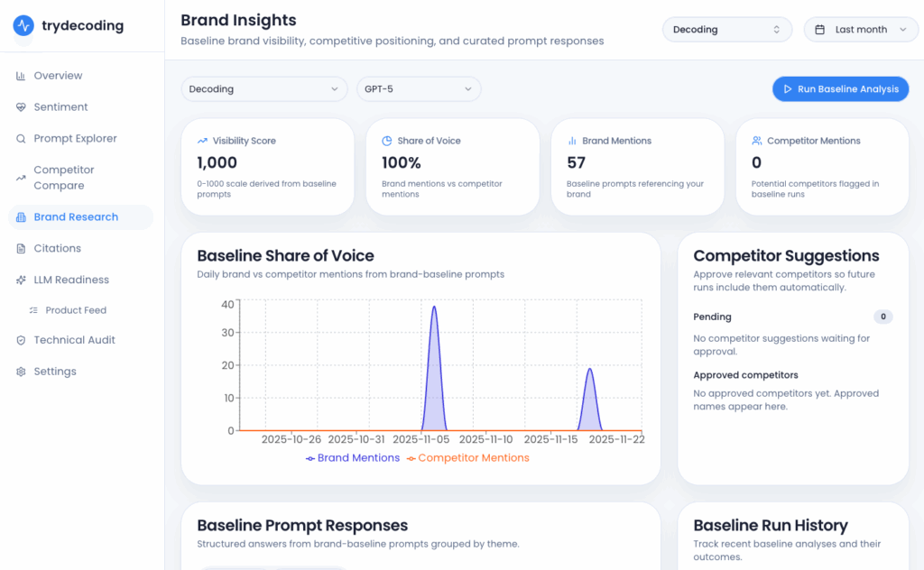This screenshot has width=924, height=570.
Task: Click the Sentiment heart icon
Action: pos(21,107)
